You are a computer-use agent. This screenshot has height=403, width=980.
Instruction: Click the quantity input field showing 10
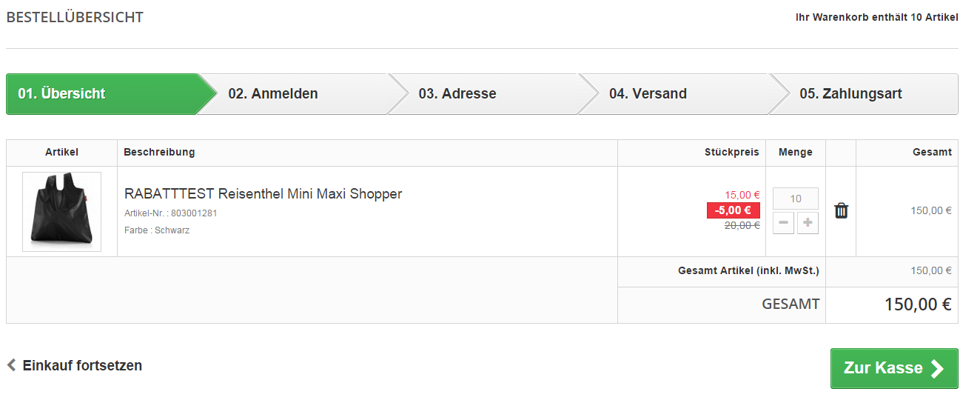(796, 199)
